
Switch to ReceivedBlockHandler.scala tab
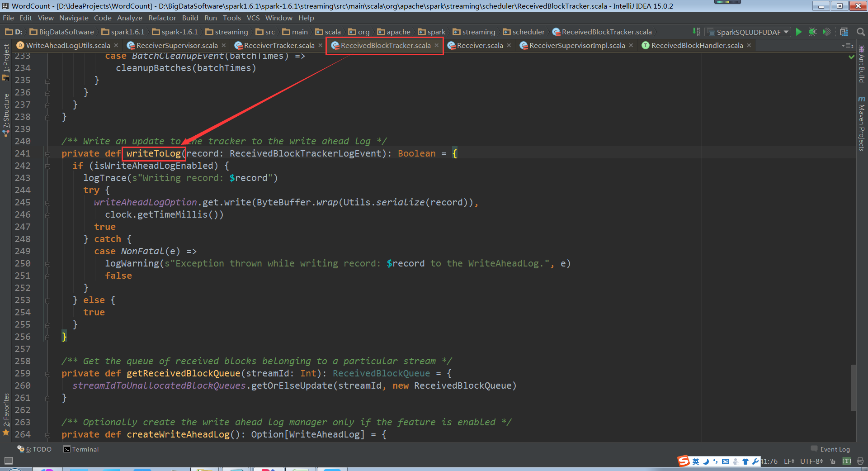click(x=697, y=46)
